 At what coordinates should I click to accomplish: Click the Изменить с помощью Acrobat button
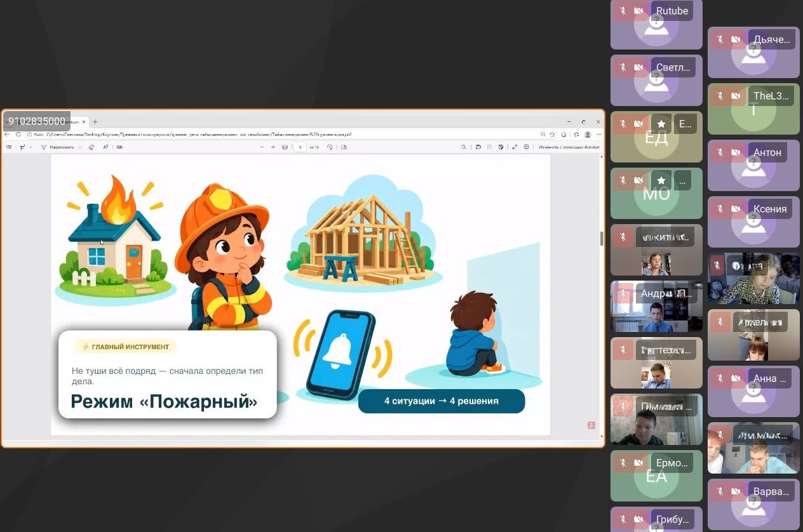(569, 147)
